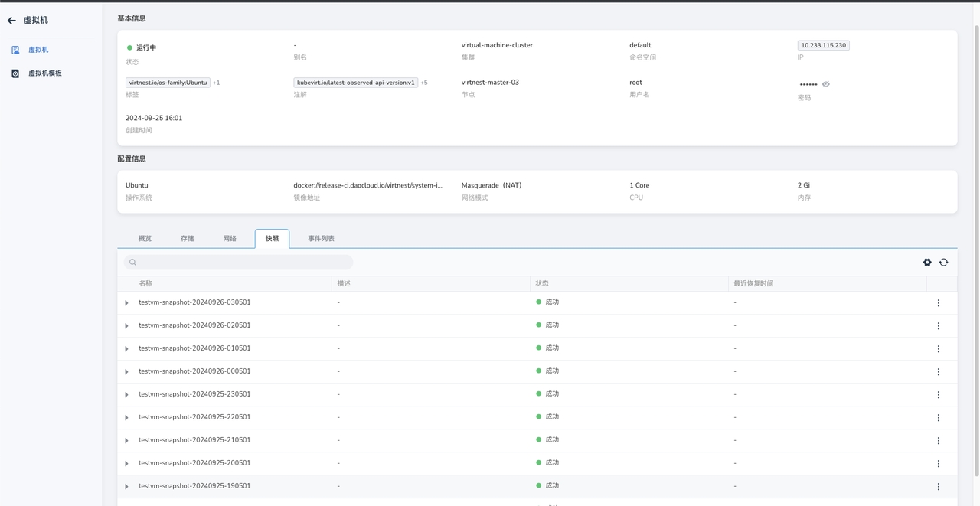
Task: Open more actions for testvm-snapshot-20240925-200501
Action: (938, 464)
